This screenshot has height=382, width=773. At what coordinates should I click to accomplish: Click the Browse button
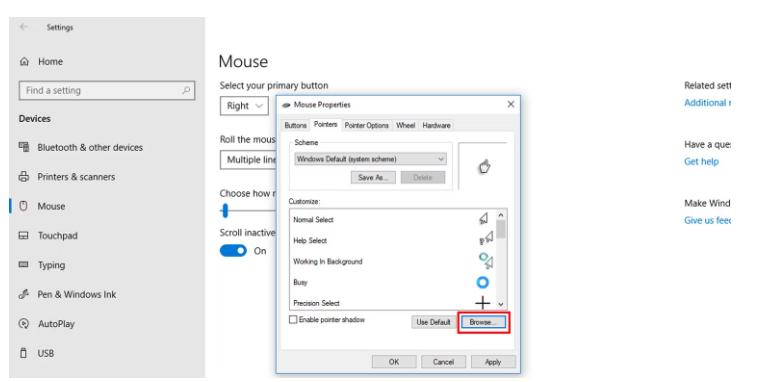tap(483, 322)
